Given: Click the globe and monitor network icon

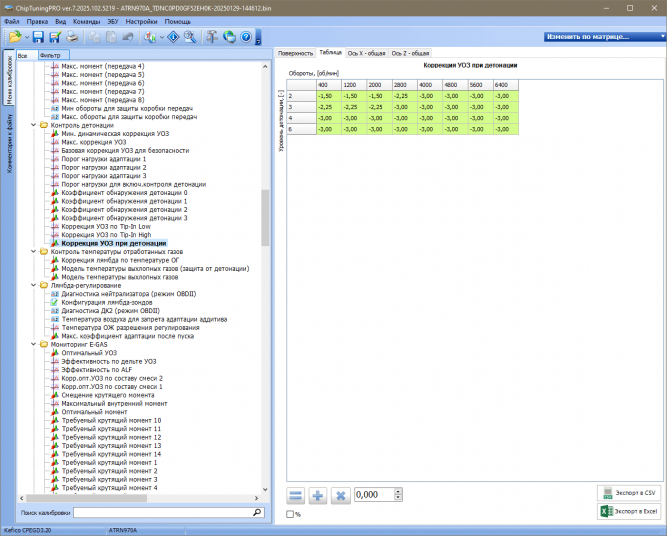Looking at the screenshot, I should (229, 37).
